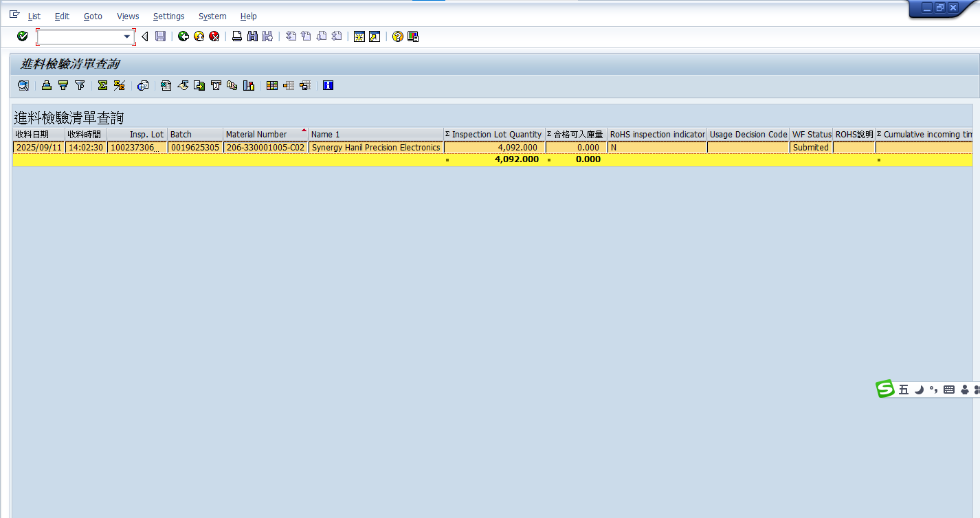Open the spreadsheet export icon
980x518 pixels.
click(x=166, y=86)
